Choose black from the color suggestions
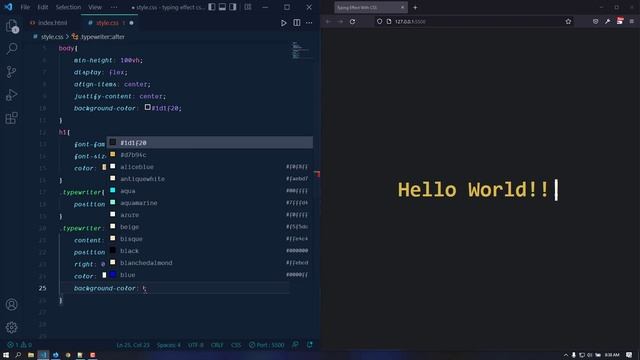The height and width of the screenshot is (360, 640). click(x=210, y=251)
